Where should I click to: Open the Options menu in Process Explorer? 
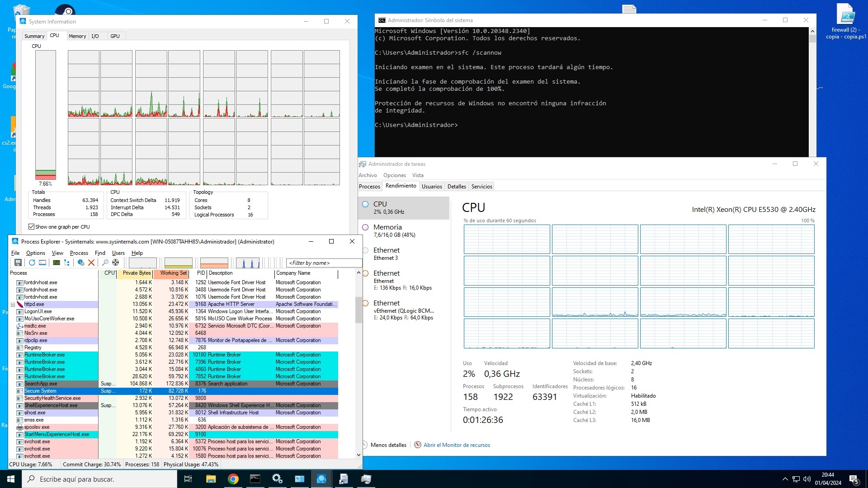[x=36, y=253]
